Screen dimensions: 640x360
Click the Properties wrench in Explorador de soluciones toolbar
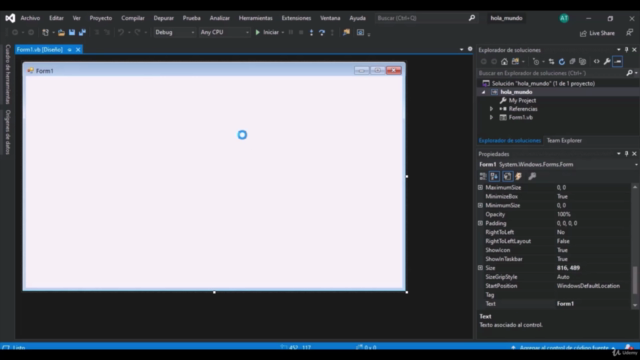pos(607,62)
